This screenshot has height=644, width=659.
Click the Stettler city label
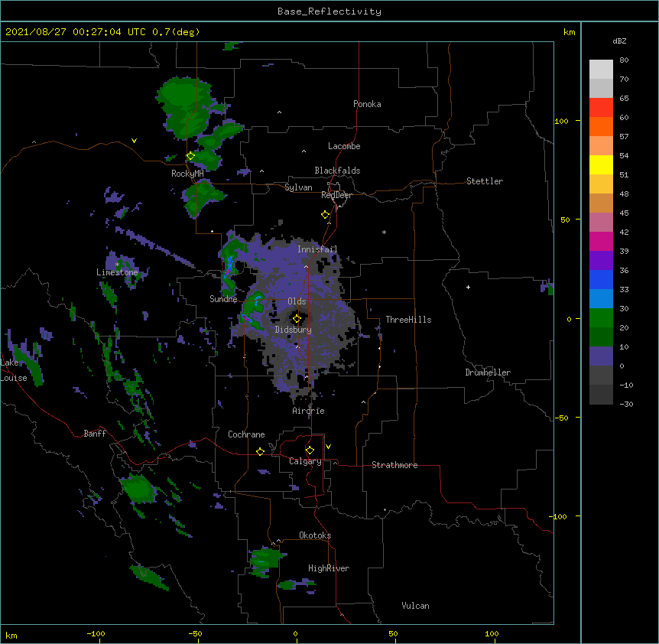click(x=485, y=181)
